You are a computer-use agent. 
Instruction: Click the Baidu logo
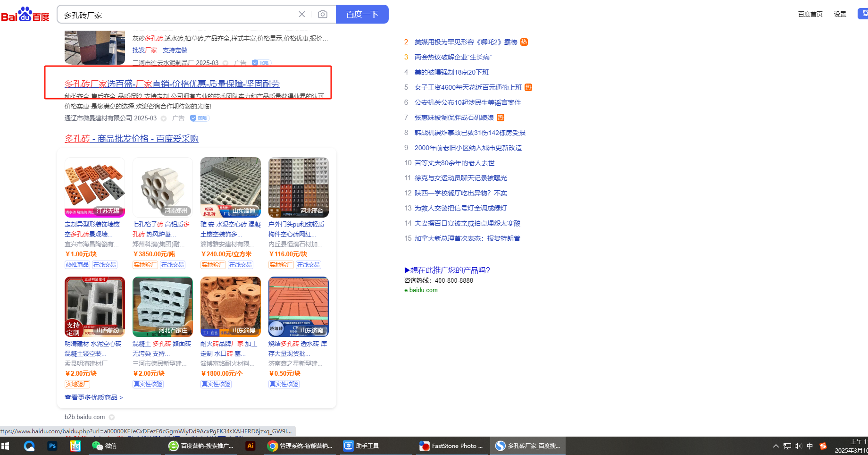[x=25, y=14]
